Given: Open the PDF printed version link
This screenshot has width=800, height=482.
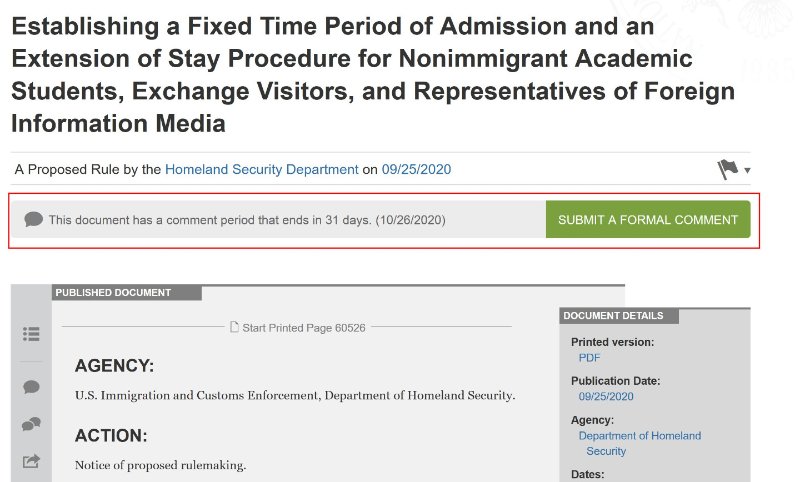Looking at the screenshot, I should 589,358.
